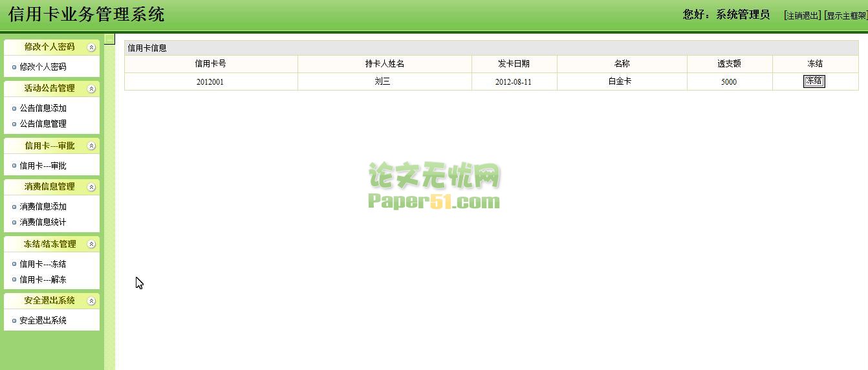The image size is (868, 370).
Task: Click the 修改个人密码 section header
Action: point(52,47)
